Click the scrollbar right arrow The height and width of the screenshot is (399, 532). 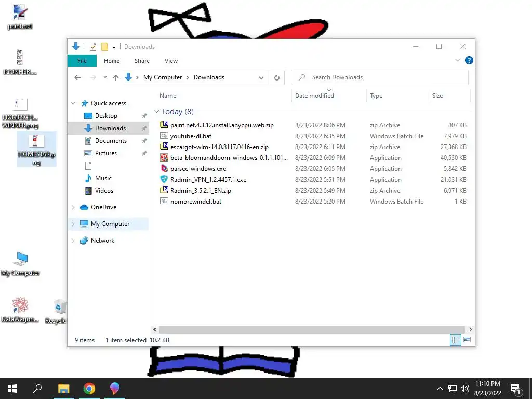click(470, 329)
